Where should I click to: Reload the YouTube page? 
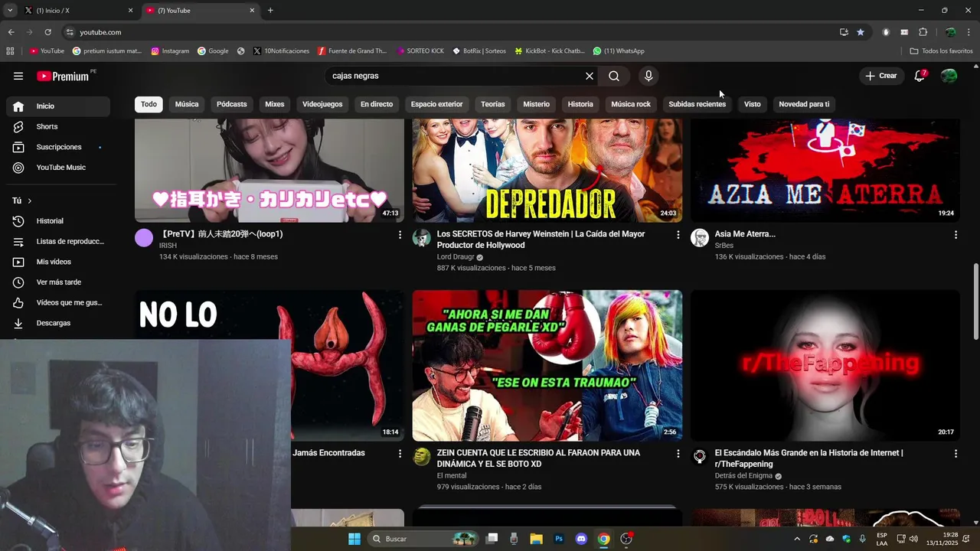pyautogui.click(x=47, y=32)
